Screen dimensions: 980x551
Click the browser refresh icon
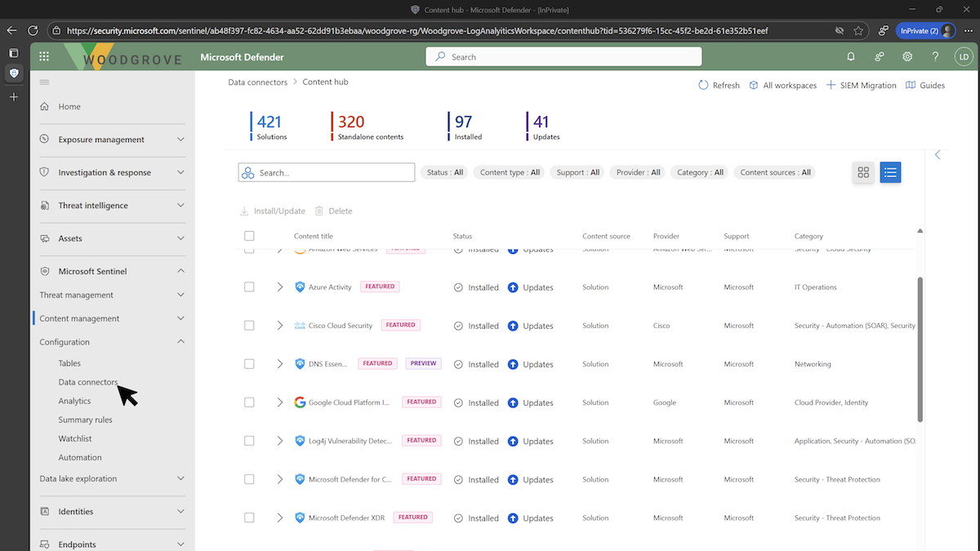click(x=33, y=30)
